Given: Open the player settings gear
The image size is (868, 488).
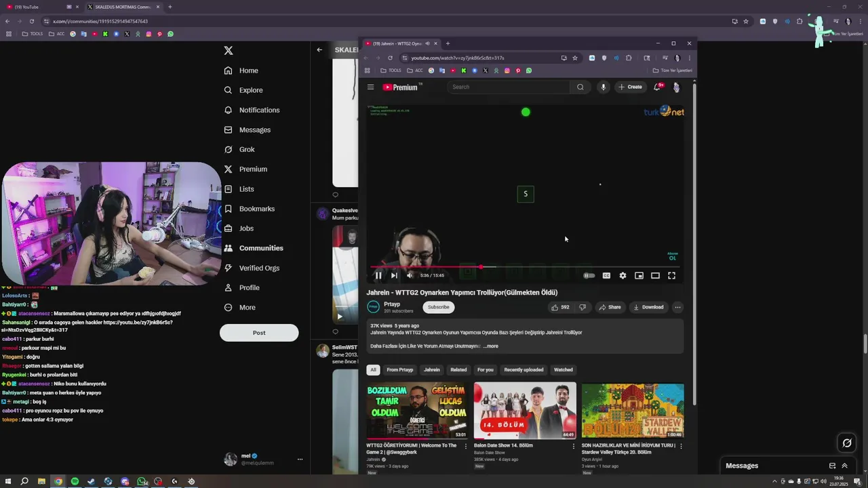Looking at the screenshot, I should coord(623,275).
